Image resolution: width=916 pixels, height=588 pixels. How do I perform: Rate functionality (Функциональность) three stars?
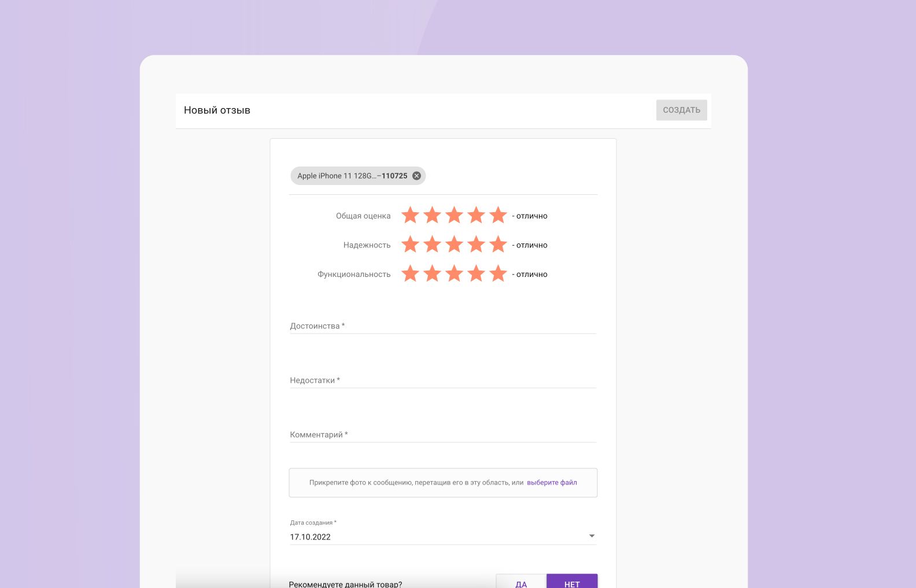point(454,273)
